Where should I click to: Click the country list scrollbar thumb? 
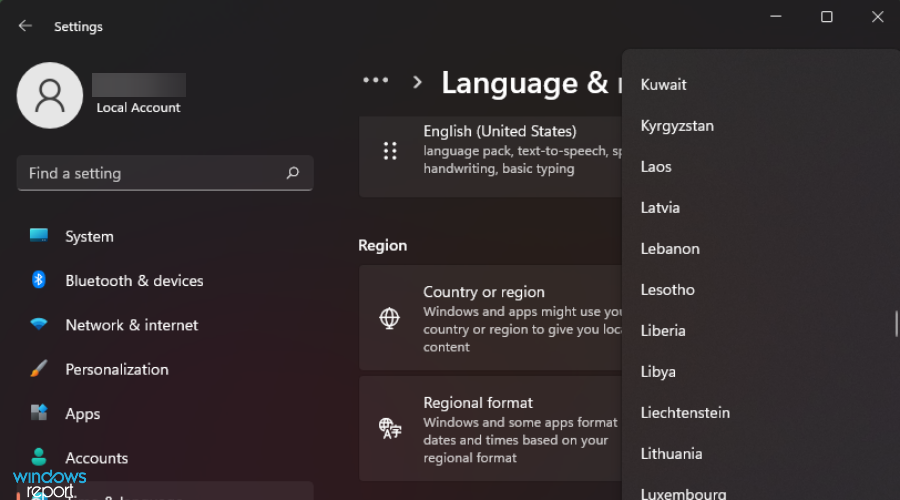pyautogui.click(x=895, y=323)
